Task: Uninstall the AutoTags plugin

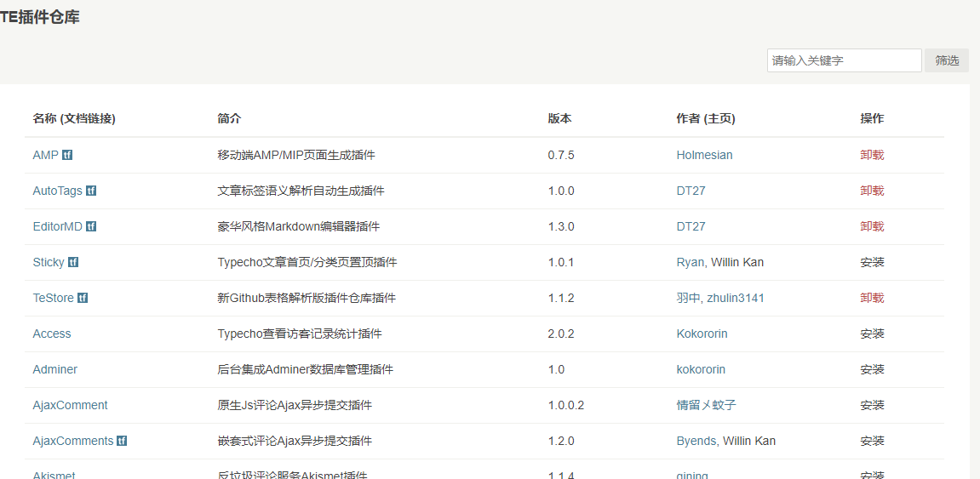Action: [872, 191]
